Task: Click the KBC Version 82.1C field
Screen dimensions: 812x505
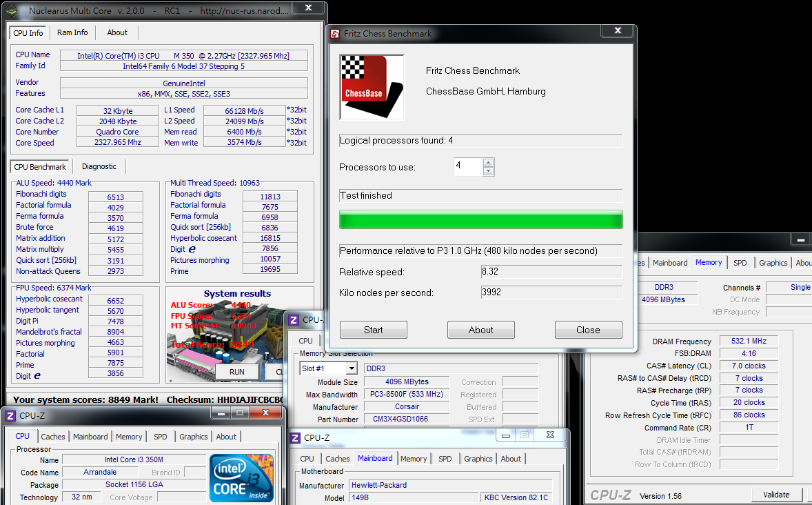Action: tap(516, 497)
